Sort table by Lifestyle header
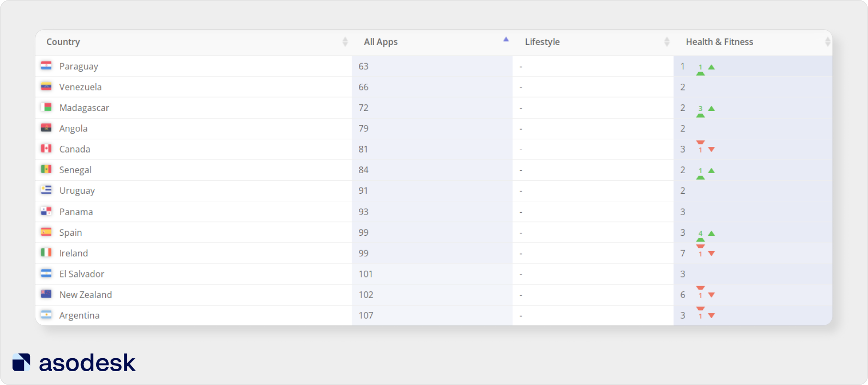 coord(542,42)
